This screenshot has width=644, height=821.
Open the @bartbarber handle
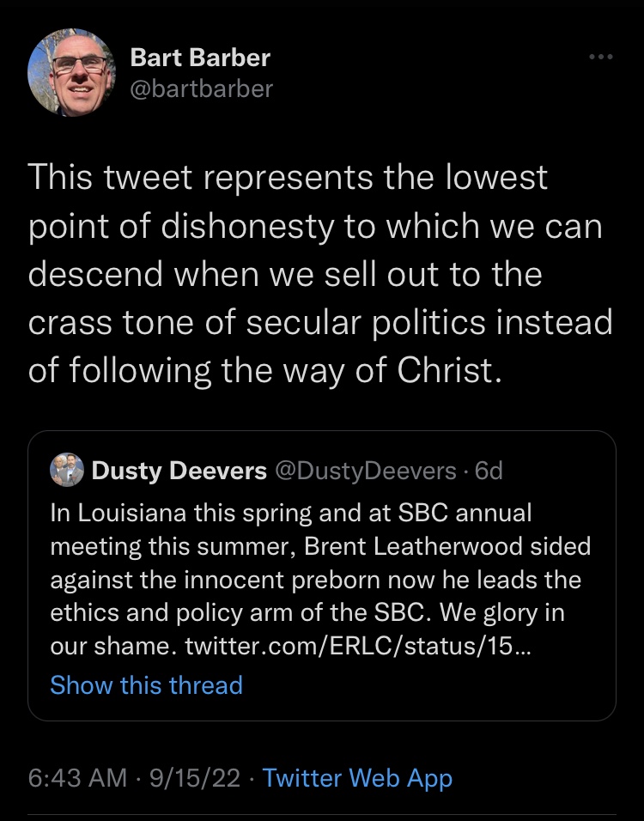pyautogui.click(x=201, y=88)
